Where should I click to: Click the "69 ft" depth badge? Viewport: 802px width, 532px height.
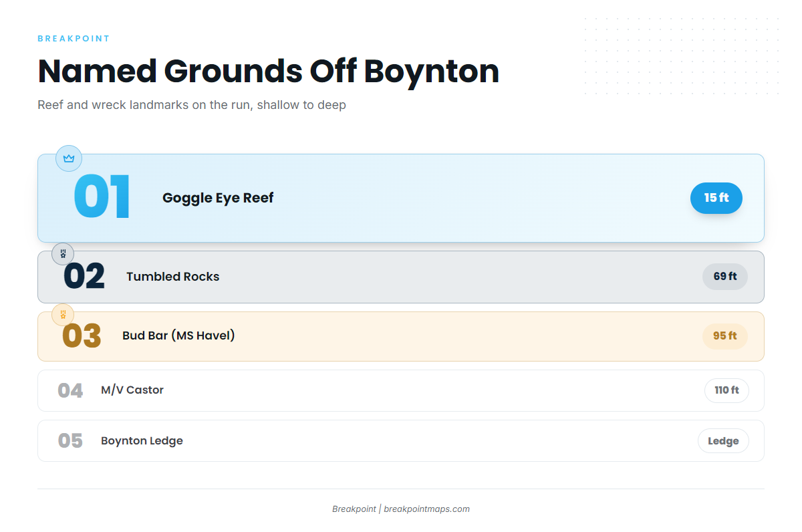coord(725,277)
